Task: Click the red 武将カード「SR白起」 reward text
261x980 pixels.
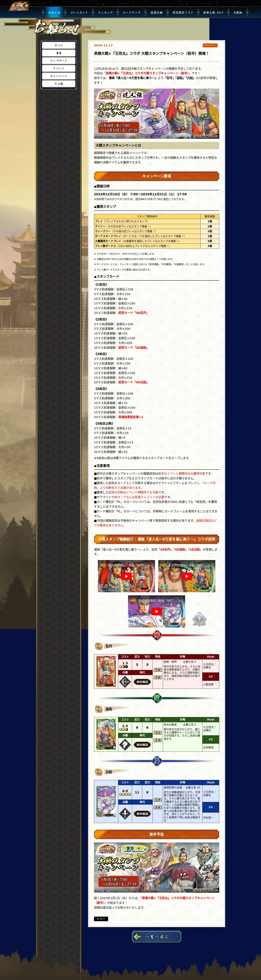Action: pyautogui.click(x=133, y=382)
